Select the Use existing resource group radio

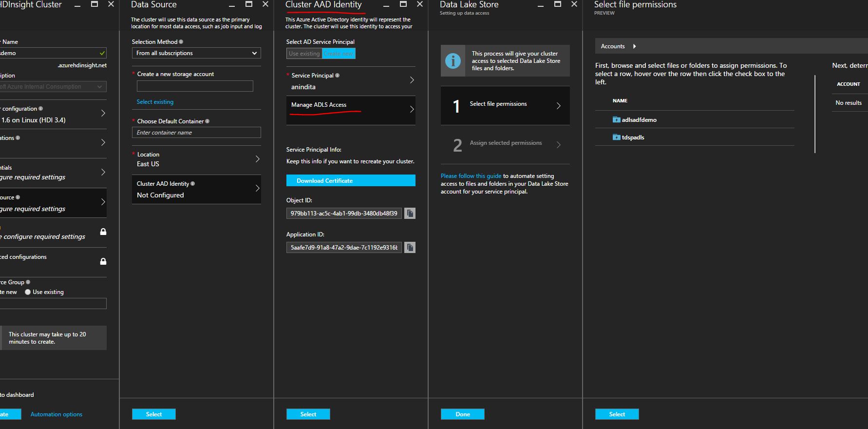(28, 292)
